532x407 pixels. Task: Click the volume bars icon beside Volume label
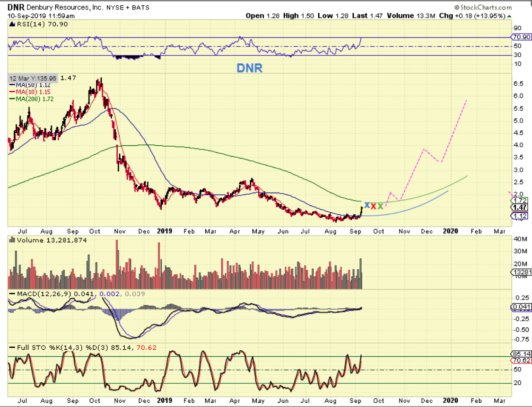click(x=12, y=240)
